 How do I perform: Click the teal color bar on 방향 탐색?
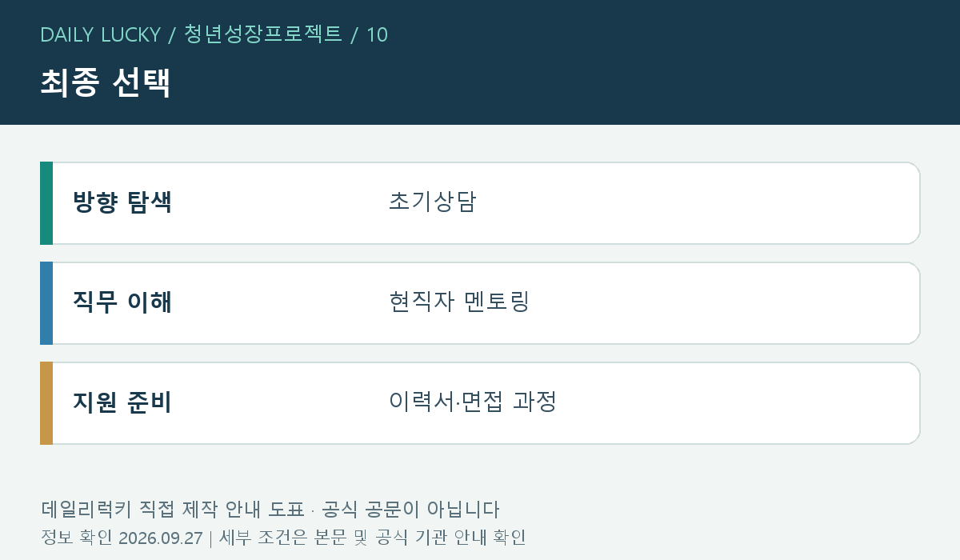click(x=46, y=203)
